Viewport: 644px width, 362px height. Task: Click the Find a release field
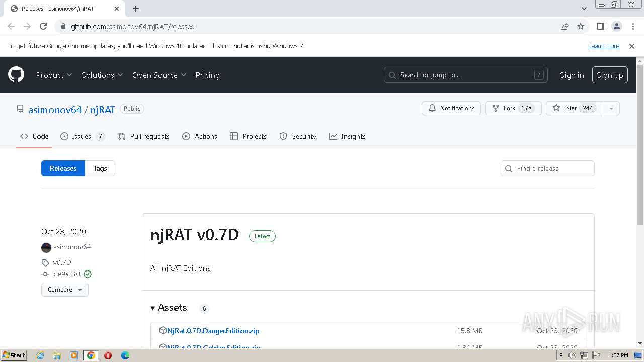[547, 168]
